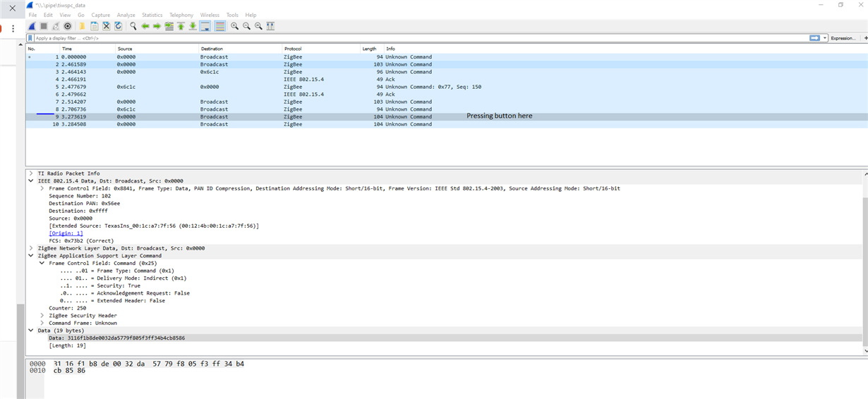This screenshot has height=399, width=868.
Task: Expand ZigBee Network Layer Data node
Action: coord(30,248)
